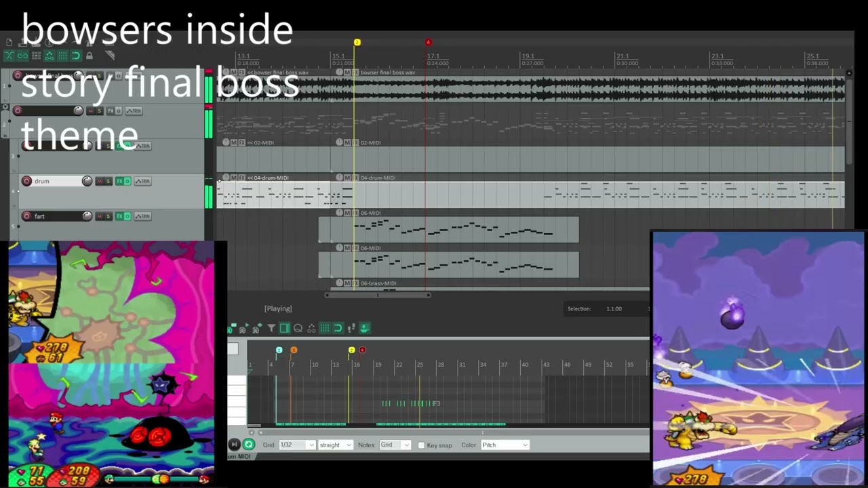Record-arm the drum track
The image size is (868, 488).
click(26, 181)
